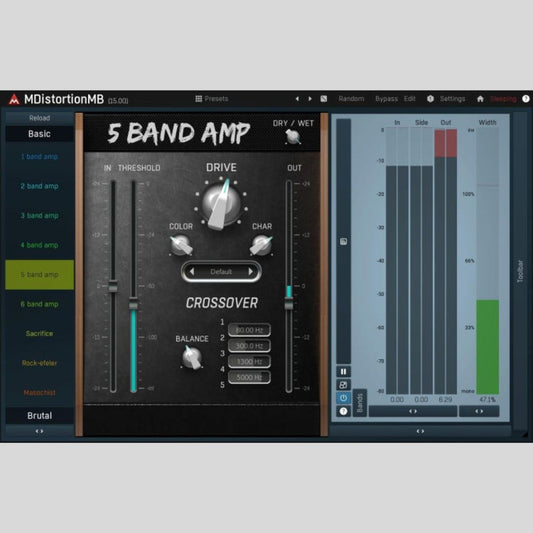Open help question mark in title bar
533x533 pixels.
tap(526, 99)
